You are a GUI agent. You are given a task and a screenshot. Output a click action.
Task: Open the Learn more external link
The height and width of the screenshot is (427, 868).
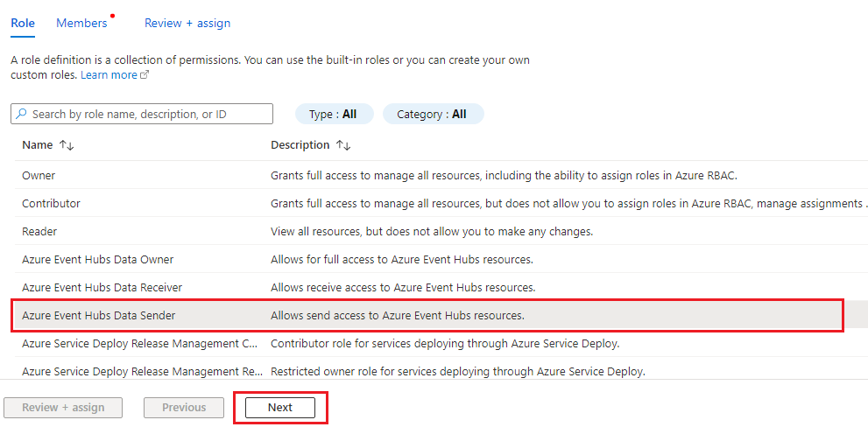coord(115,75)
